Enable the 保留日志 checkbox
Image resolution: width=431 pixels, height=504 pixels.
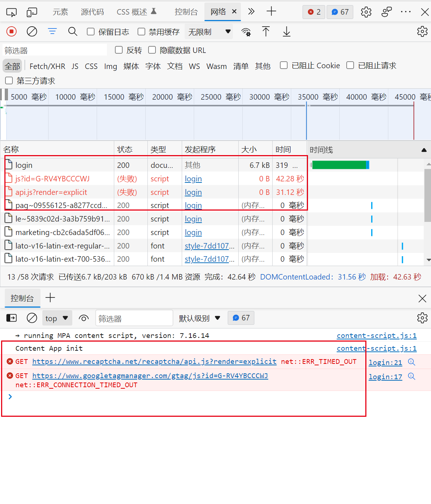(91, 32)
